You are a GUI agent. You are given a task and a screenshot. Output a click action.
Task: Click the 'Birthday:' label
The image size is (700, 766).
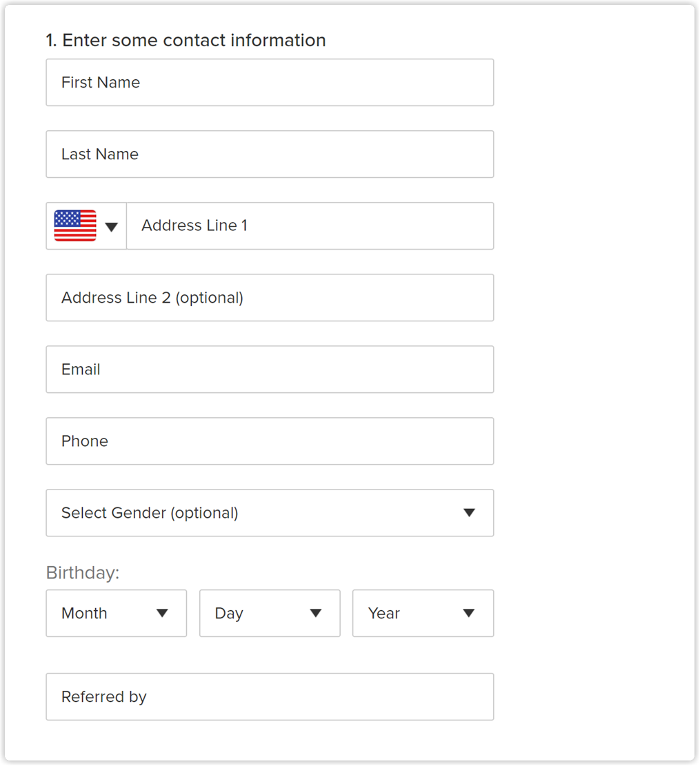(x=83, y=573)
